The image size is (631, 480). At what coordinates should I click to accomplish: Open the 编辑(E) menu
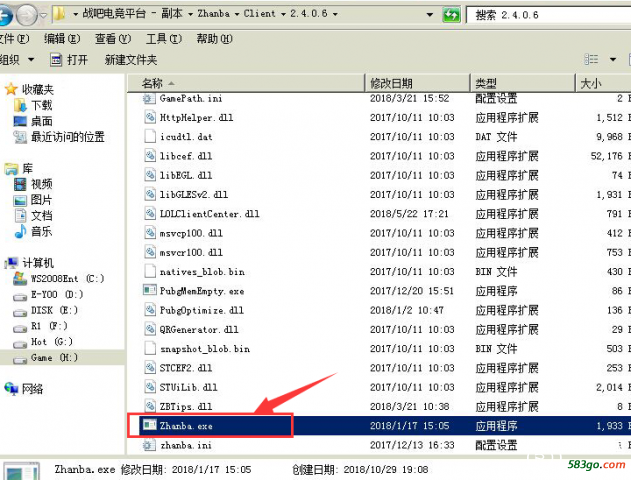pos(62,39)
